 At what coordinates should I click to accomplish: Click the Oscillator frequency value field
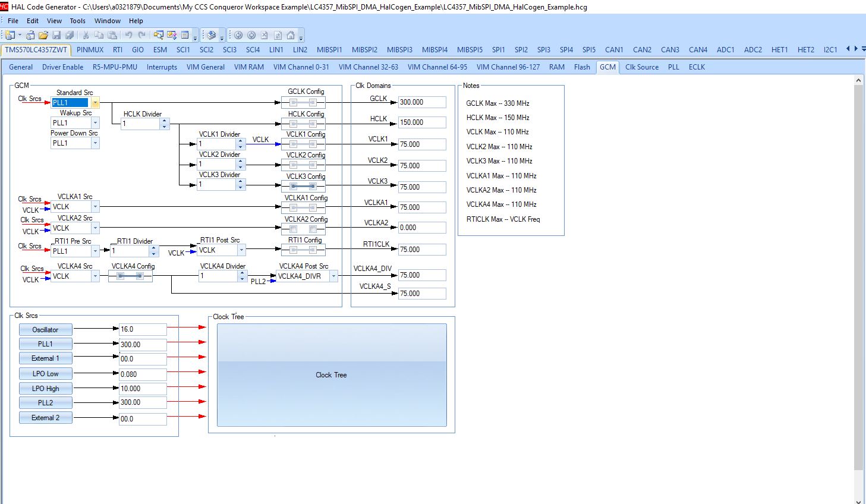[143, 329]
